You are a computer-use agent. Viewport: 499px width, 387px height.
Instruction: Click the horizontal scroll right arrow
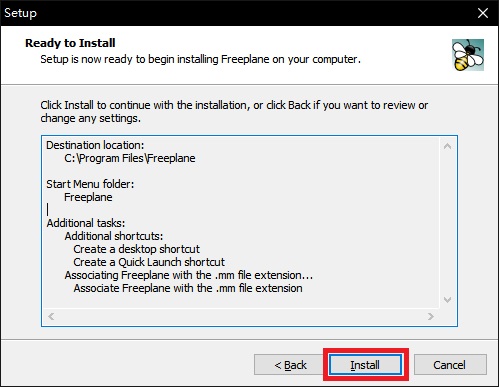pyautogui.click(x=431, y=316)
